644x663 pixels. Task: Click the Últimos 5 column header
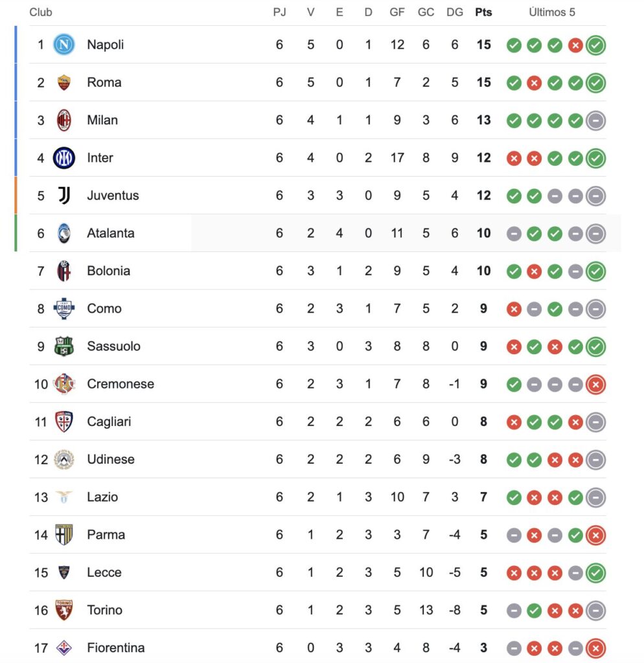551,12
